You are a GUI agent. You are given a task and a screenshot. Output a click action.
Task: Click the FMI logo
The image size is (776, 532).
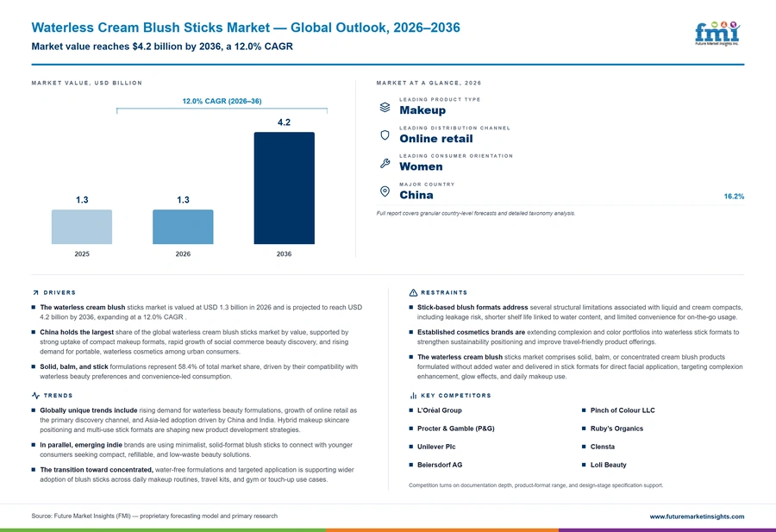pyautogui.click(x=717, y=34)
